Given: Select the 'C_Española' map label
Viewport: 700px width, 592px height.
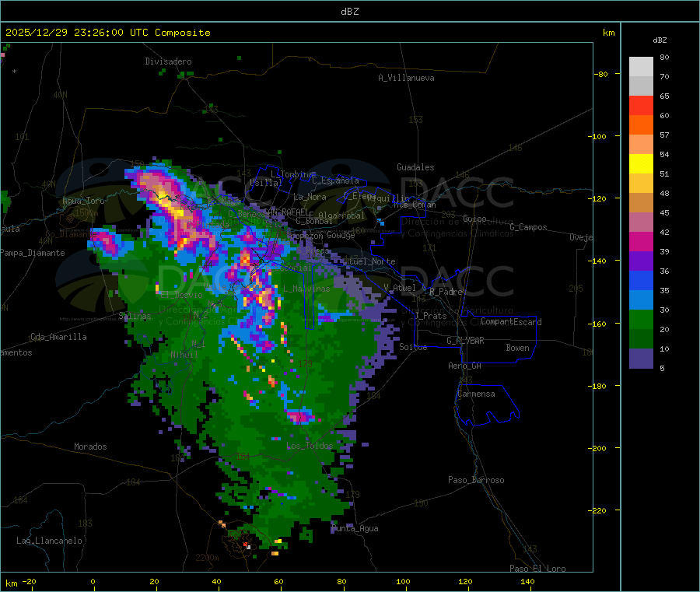Looking at the screenshot, I should pos(335,180).
